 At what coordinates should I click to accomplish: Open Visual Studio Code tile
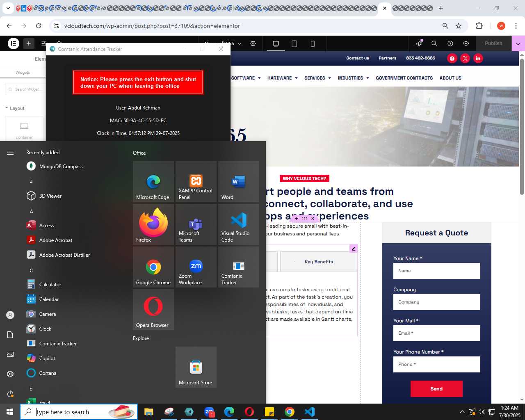[x=239, y=224]
